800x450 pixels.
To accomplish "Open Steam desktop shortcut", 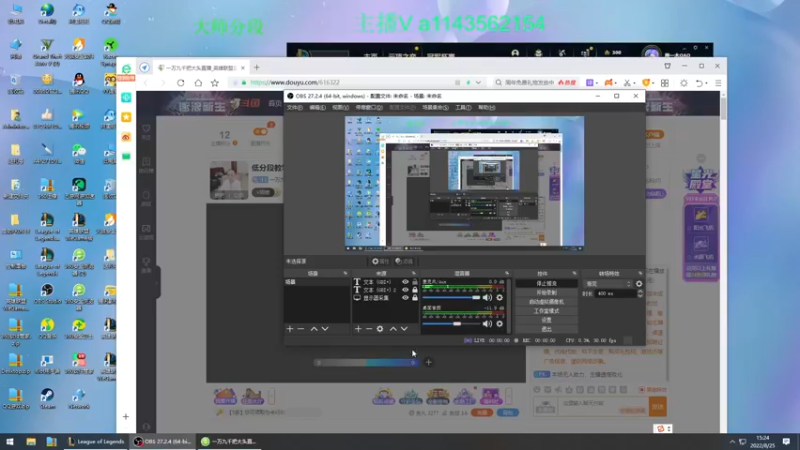I will pyautogui.click(x=47, y=398).
